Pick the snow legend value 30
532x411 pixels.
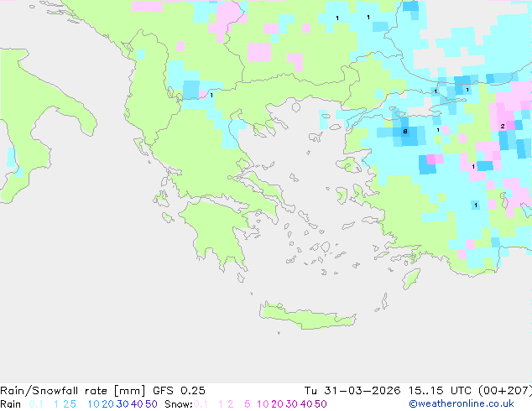point(292,404)
